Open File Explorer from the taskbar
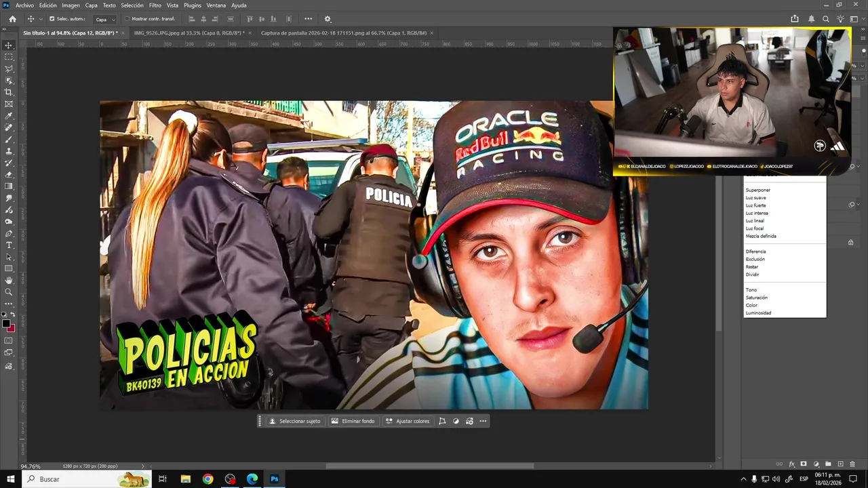The image size is (868, 488). 185,479
